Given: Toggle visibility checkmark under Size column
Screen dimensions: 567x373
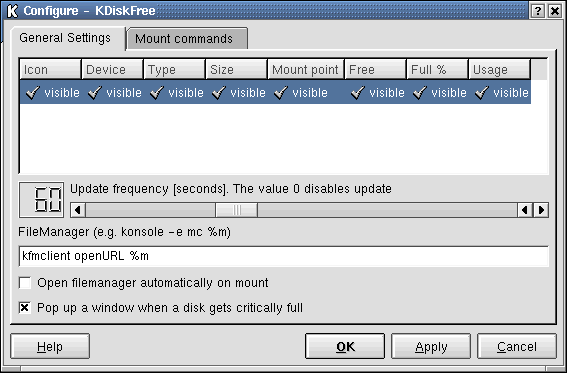Looking at the screenshot, I should [x=219, y=93].
